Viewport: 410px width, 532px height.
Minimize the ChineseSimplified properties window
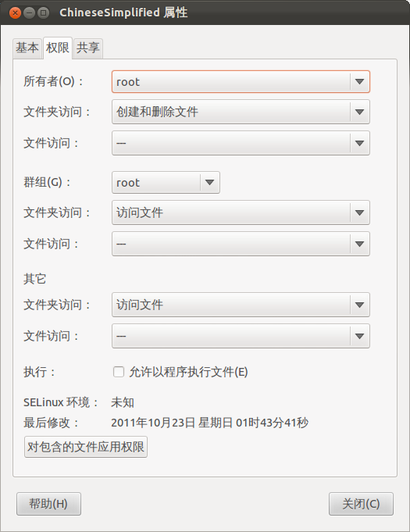[29, 13]
